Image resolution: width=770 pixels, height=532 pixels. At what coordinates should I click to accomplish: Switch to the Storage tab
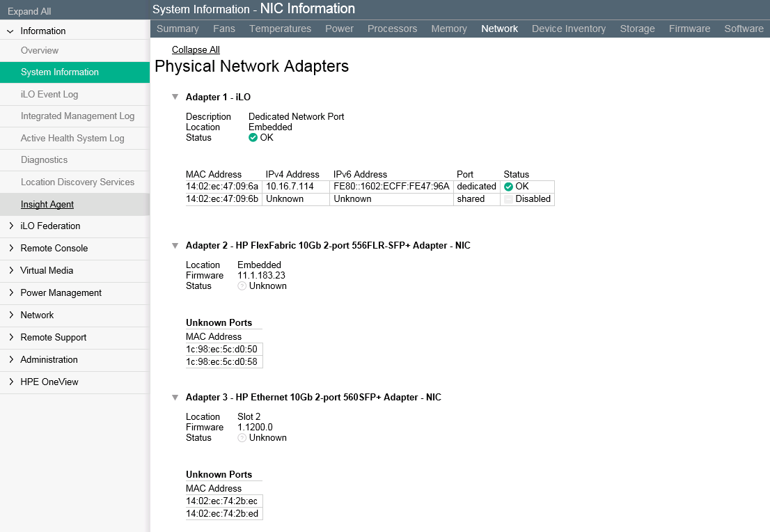pos(638,29)
